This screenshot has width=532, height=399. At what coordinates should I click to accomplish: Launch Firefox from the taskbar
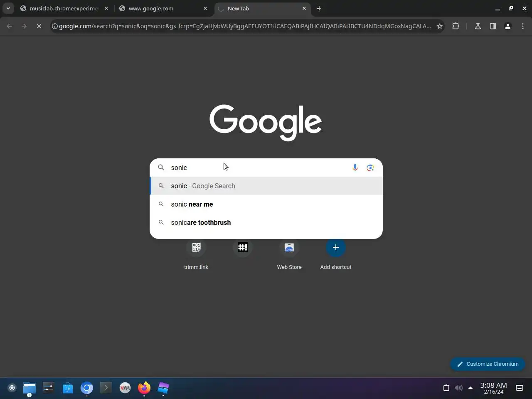pos(144,388)
